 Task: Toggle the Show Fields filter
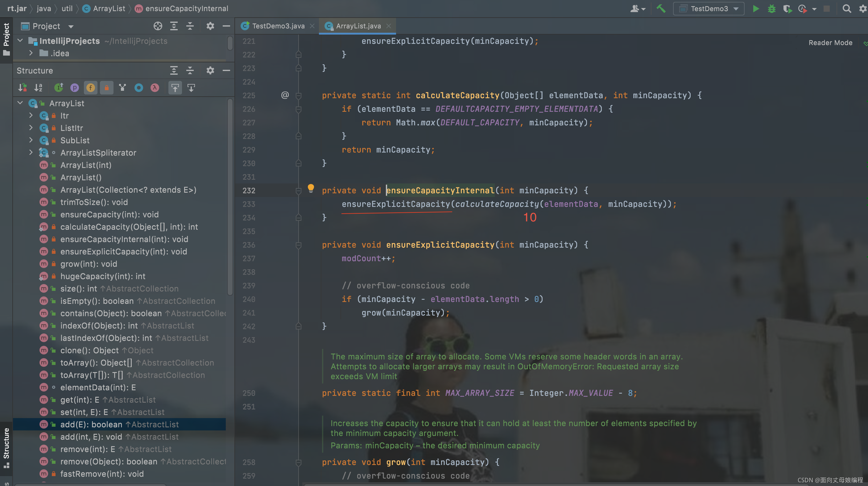pyautogui.click(x=90, y=88)
